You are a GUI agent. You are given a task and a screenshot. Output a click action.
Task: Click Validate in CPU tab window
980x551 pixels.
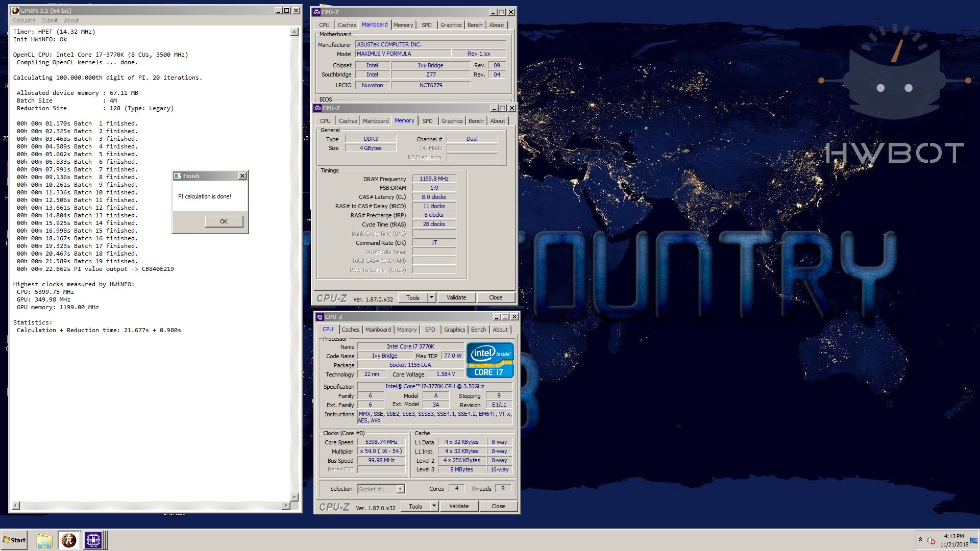pyautogui.click(x=459, y=507)
